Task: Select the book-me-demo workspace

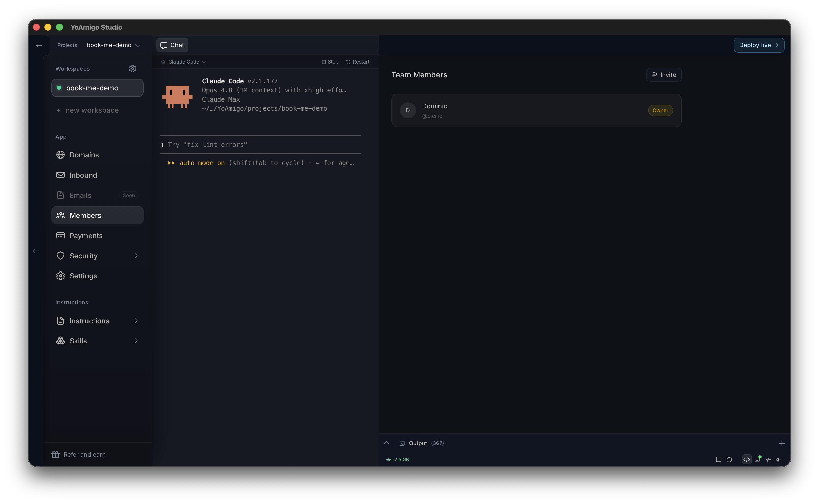Action: 97,88
